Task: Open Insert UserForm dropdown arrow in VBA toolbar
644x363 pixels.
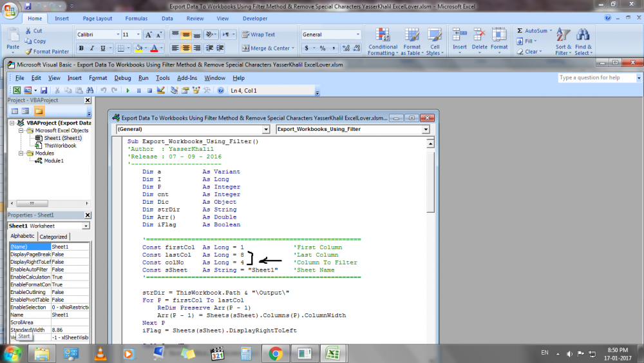Action: coord(35,90)
